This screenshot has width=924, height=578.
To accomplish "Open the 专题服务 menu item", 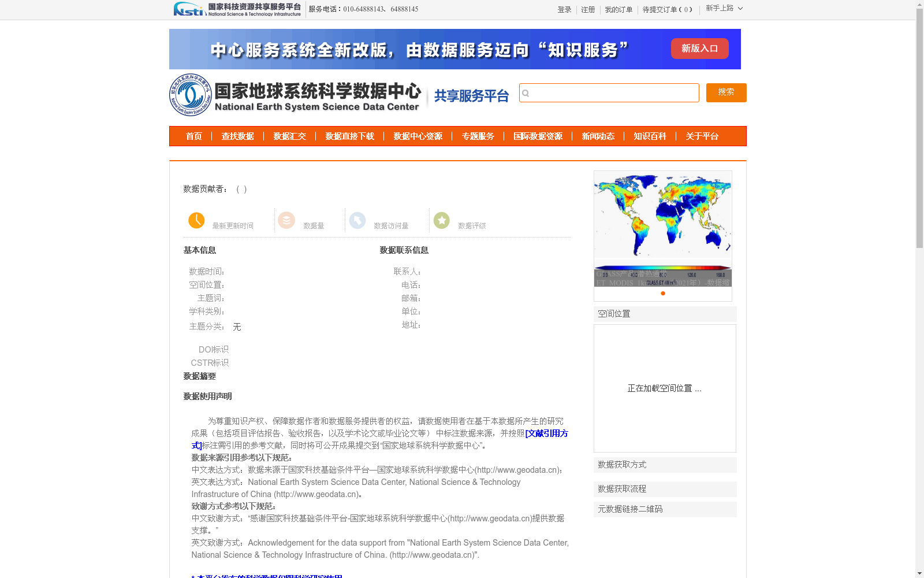I will [478, 136].
